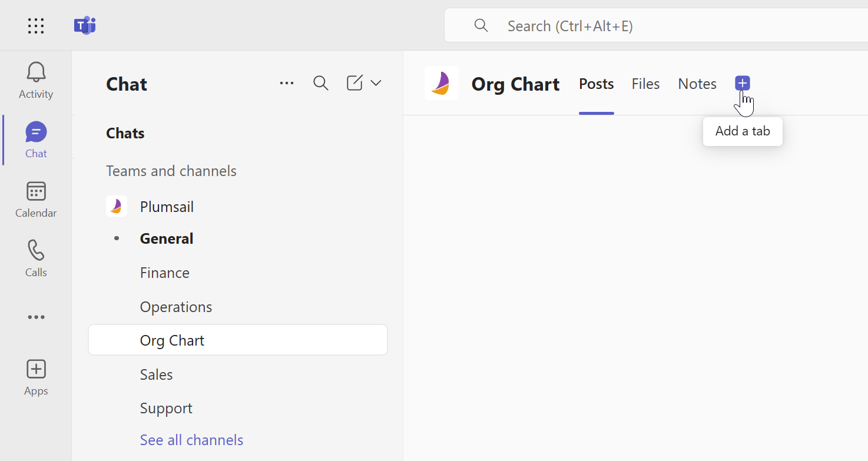Show more apps via sidebar ellipsis
This screenshot has height=461, width=868.
[x=36, y=317]
